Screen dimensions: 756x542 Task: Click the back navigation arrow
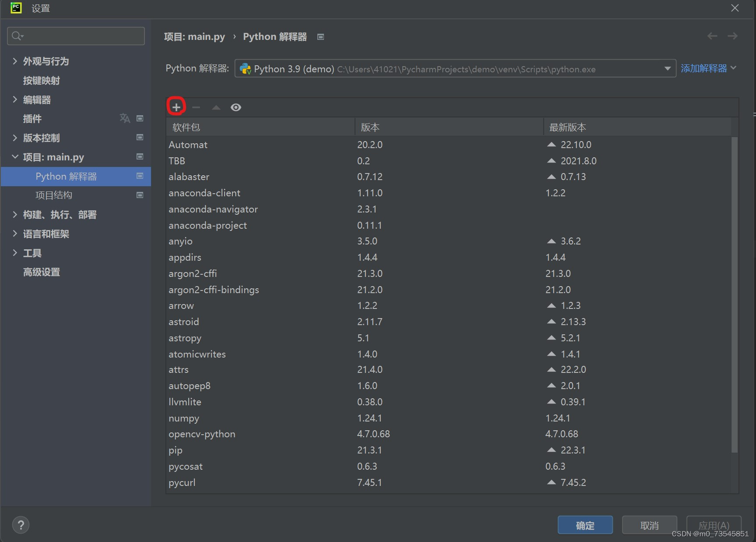coord(712,36)
